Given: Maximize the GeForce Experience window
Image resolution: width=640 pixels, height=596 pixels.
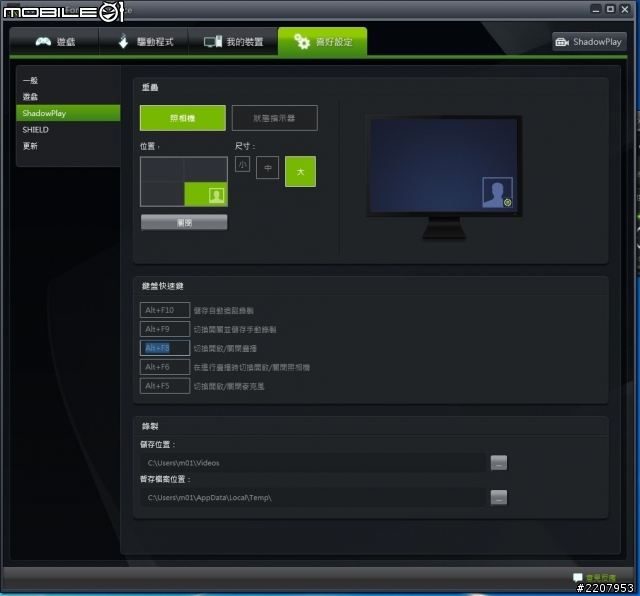Looking at the screenshot, I should coord(611,9).
